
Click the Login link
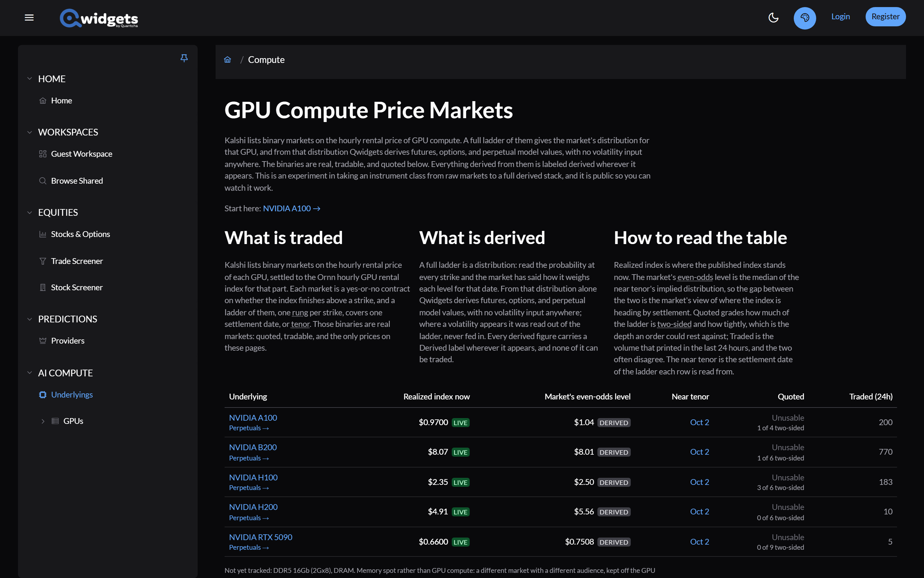click(x=840, y=16)
